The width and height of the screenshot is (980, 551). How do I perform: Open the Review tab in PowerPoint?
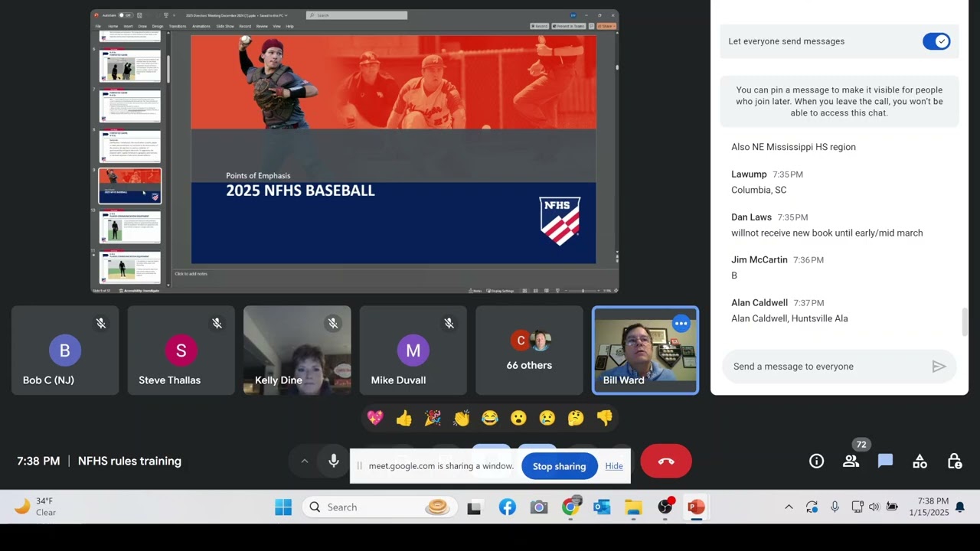point(262,26)
